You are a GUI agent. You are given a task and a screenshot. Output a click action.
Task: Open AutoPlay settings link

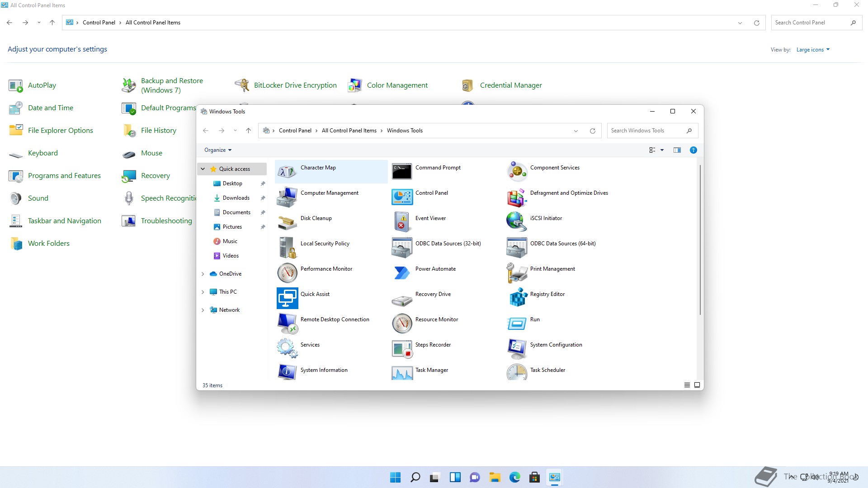pos(42,85)
